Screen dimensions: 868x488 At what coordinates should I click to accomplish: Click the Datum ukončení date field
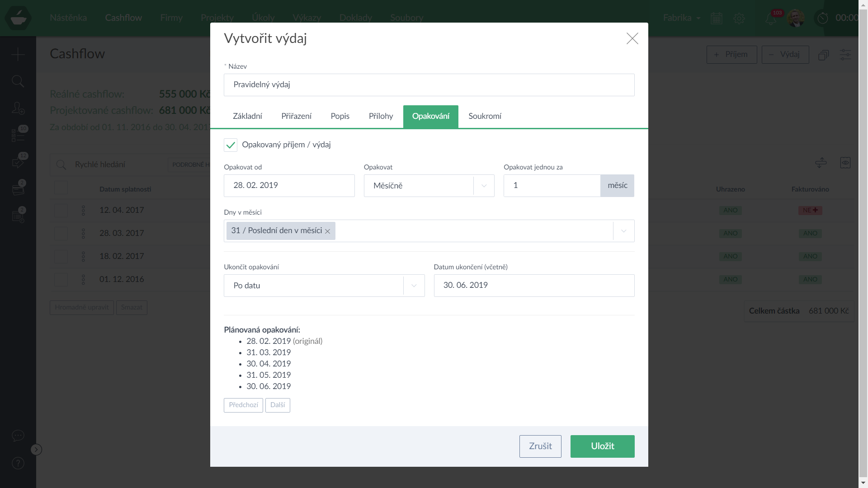click(x=533, y=286)
